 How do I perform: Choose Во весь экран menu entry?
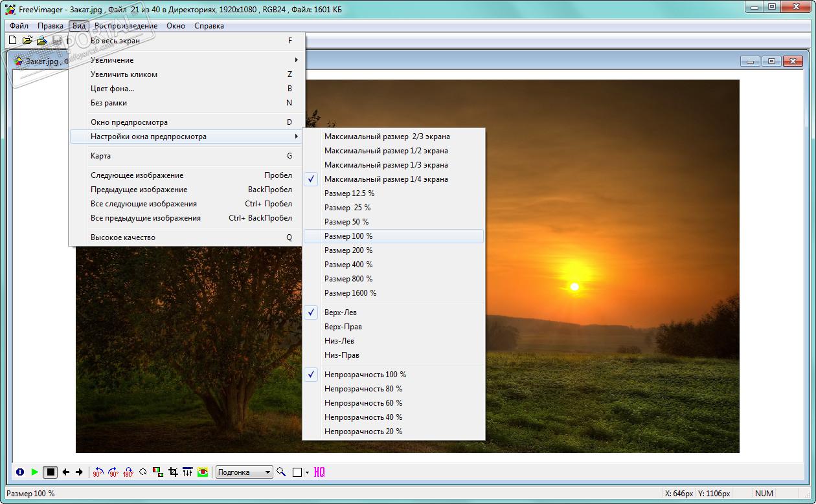[x=187, y=41]
